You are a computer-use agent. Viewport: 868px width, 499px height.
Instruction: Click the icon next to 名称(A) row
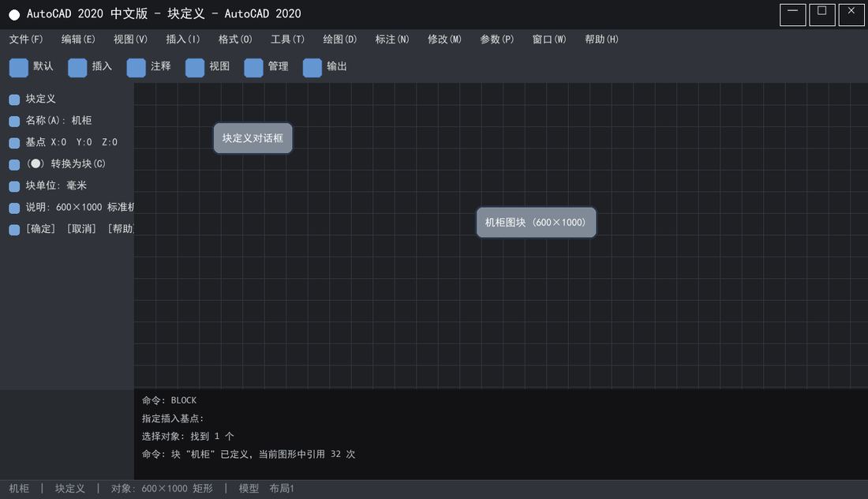[x=14, y=122]
